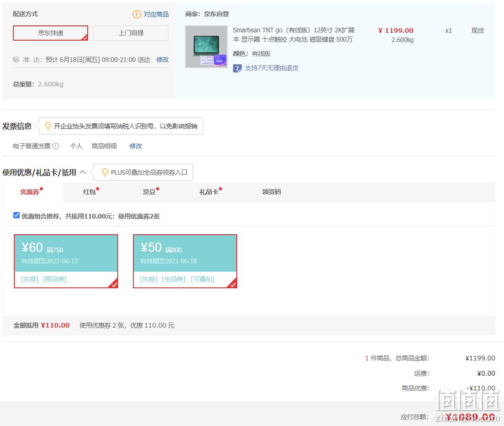
Task: Click the lightbulb icon in the invoice tip
Action: (48, 126)
